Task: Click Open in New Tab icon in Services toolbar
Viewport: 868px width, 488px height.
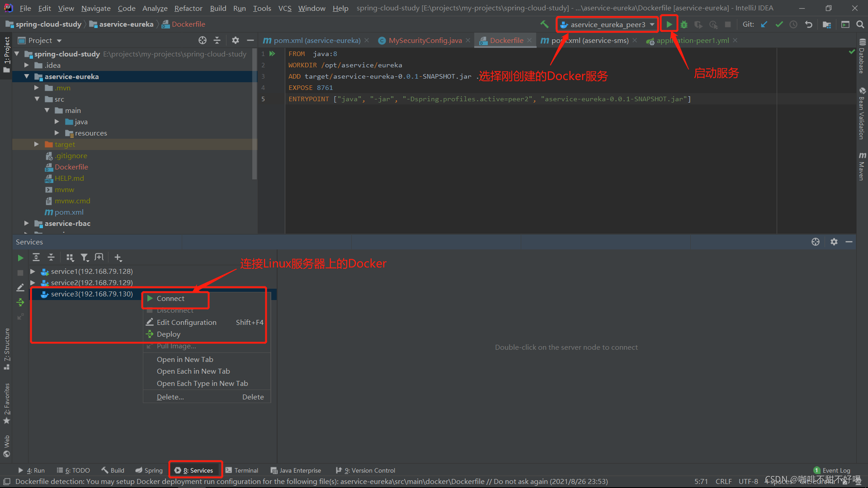Action: tap(99, 257)
